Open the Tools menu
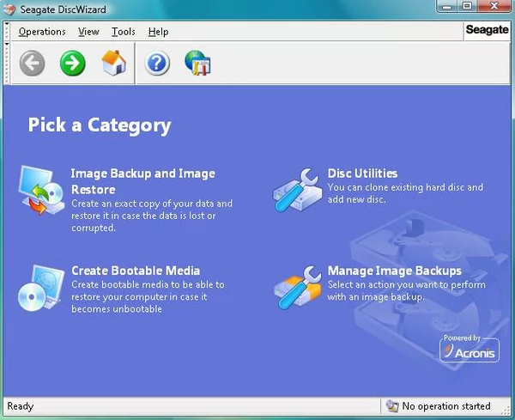Image resolution: width=515 pixels, height=420 pixels. pos(124,32)
